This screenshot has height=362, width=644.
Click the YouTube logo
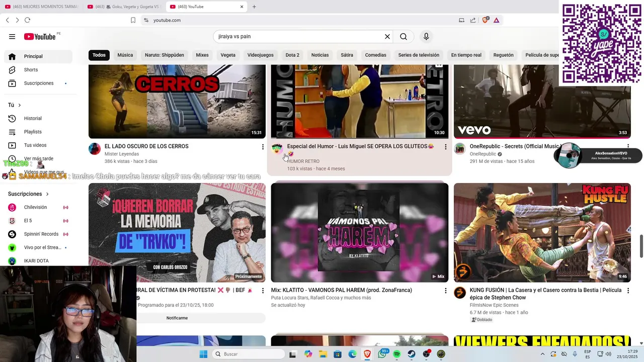(40, 36)
